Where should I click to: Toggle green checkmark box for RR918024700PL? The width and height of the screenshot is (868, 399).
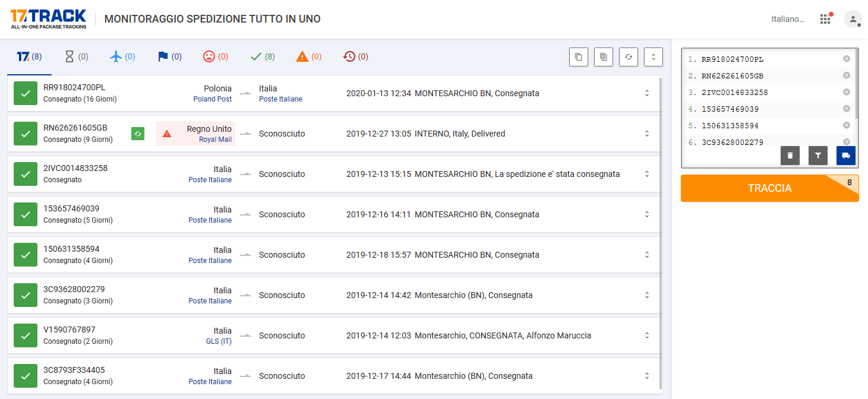26,93
